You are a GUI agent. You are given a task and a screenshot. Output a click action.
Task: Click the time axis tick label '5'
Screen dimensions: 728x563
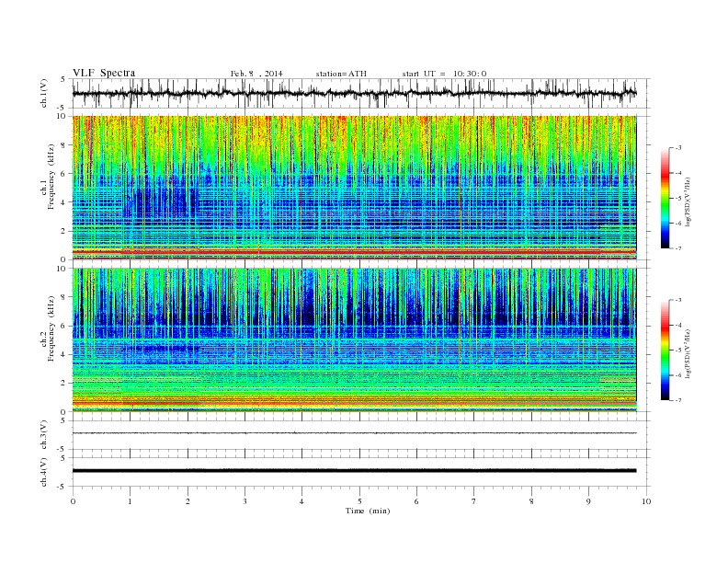(359, 501)
